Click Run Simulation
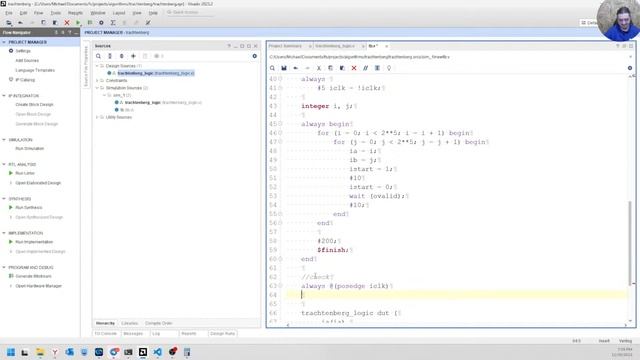The width and height of the screenshot is (640, 360). pyautogui.click(x=29, y=149)
